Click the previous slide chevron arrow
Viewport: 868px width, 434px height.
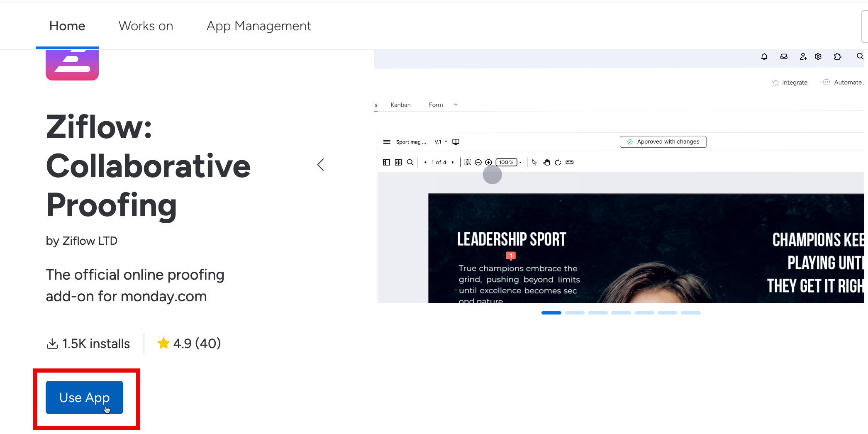(321, 165)
